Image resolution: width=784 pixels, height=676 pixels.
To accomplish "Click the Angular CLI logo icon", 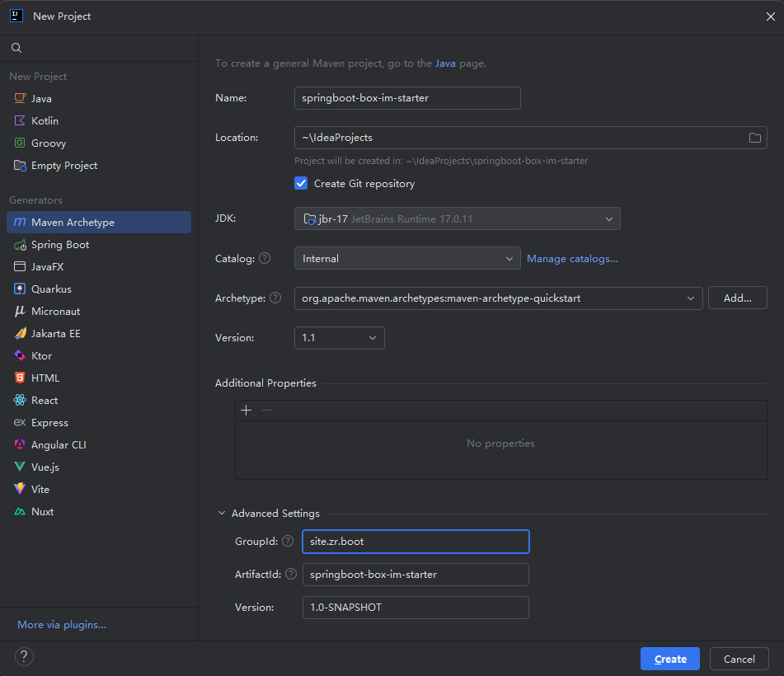I will pos(20,444).
